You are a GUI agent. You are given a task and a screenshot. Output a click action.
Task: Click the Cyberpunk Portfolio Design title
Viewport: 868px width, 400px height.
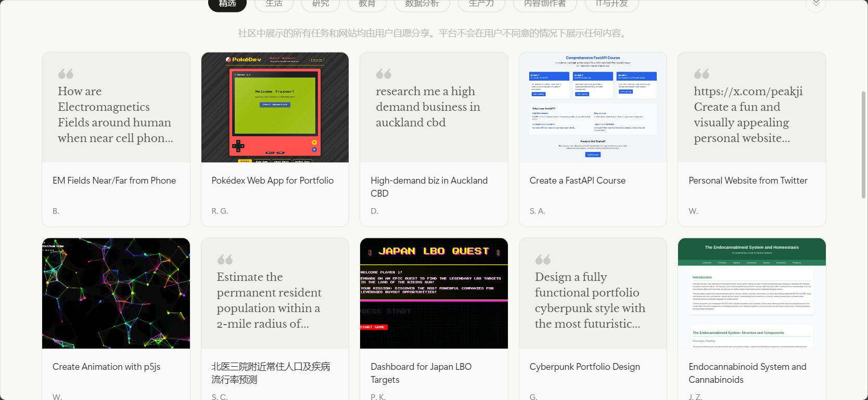[x=584, y=367]
